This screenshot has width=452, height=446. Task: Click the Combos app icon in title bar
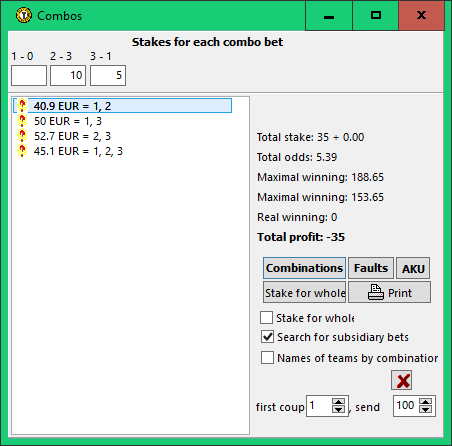(x=24, y=15)
